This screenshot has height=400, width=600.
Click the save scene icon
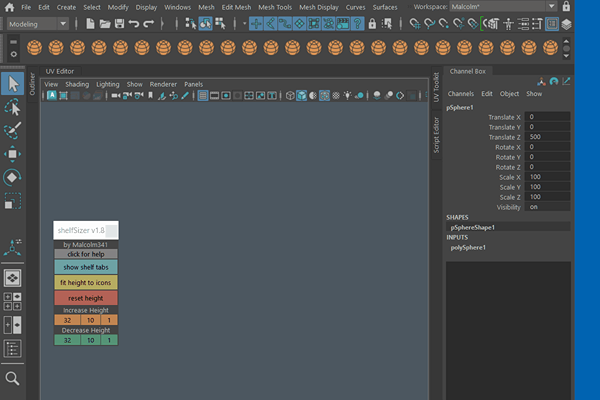tap(119, 23)
